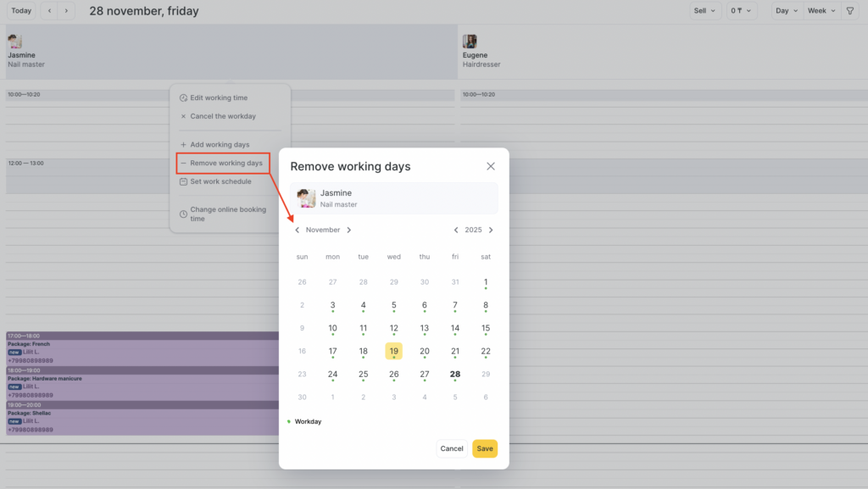Jump to Today in calendar
The width and height of the screenshot is (868, 489).
point(21,11)
